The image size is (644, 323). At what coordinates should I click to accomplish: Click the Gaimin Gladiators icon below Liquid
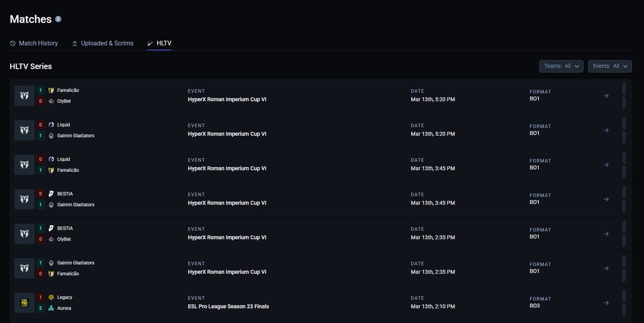51,136
